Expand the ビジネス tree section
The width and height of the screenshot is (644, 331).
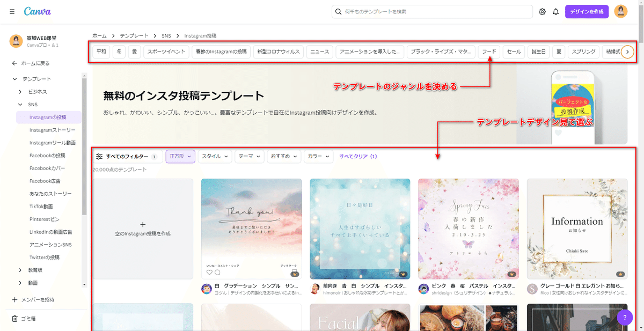[20, 92]
